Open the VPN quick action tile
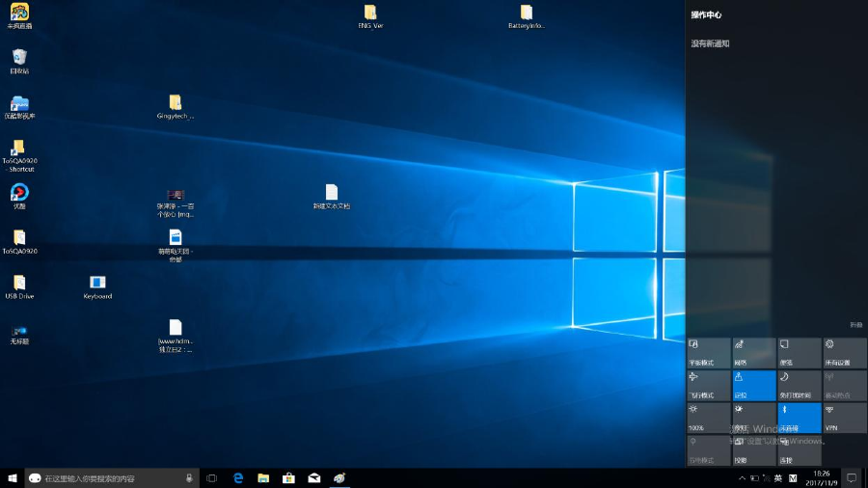The height and width of the screenshot is (488, 868). [x=844, y=418]
